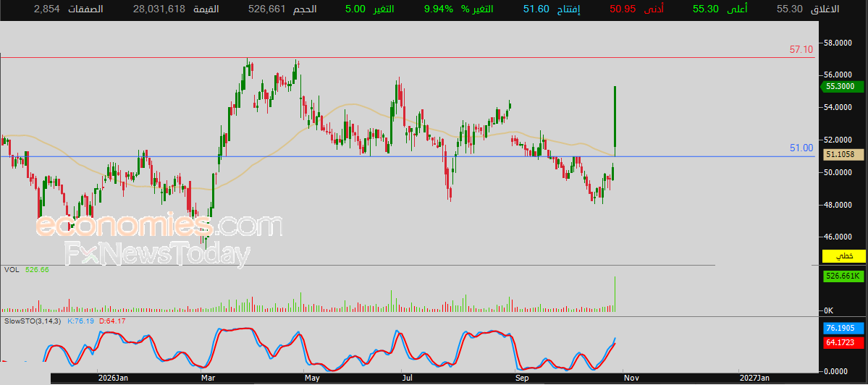This screenshot has height=385, width=868.
Task: Click the May date on time axis
Action: [x=312, y=378]
